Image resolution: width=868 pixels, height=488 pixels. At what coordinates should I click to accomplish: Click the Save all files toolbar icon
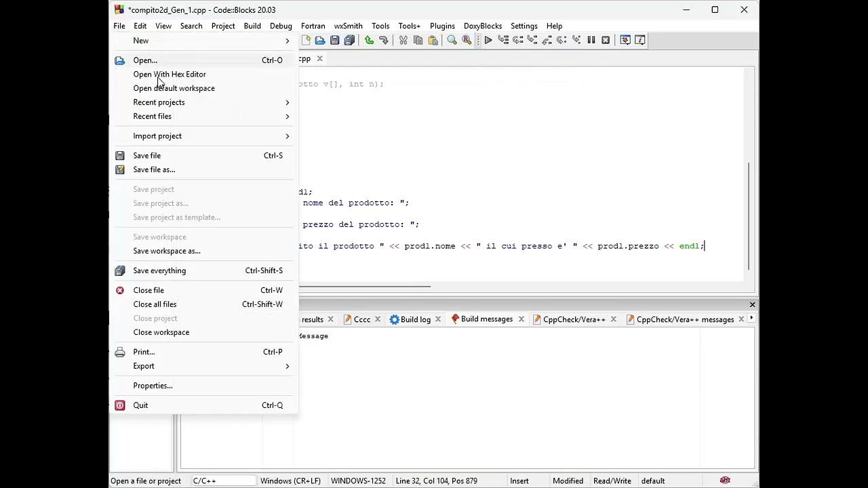coord(349,41)
